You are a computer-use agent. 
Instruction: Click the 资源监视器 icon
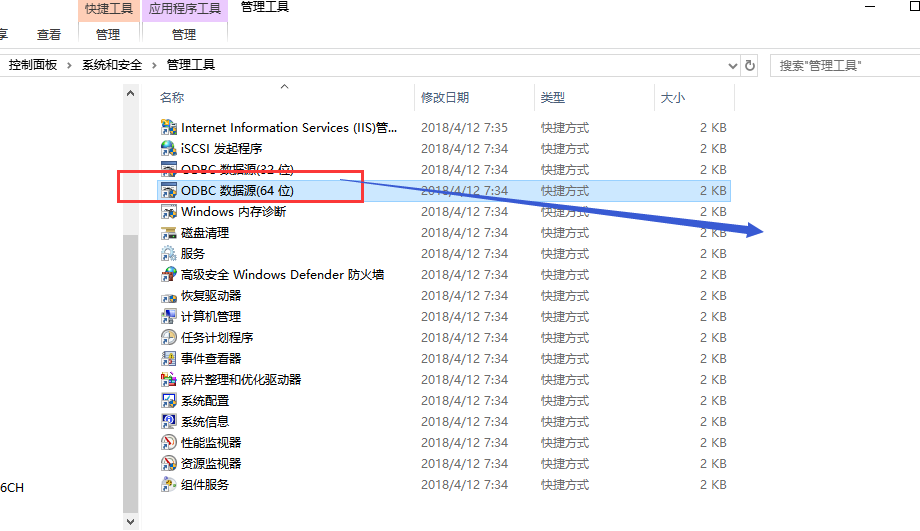click(x=168, y=464)
